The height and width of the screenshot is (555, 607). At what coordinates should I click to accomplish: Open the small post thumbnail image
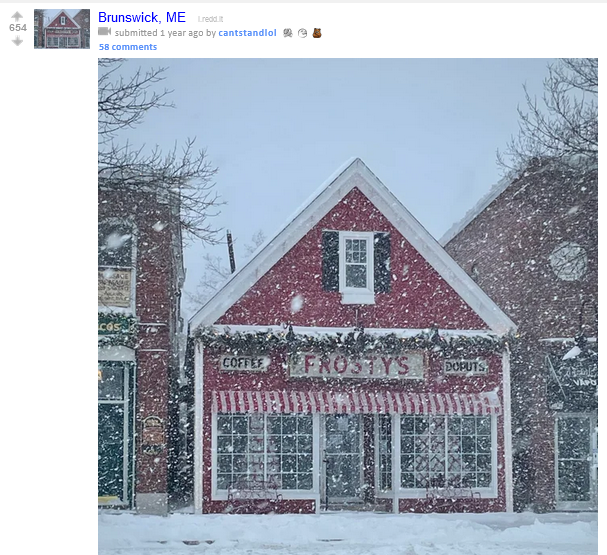(x=62, y=29)
